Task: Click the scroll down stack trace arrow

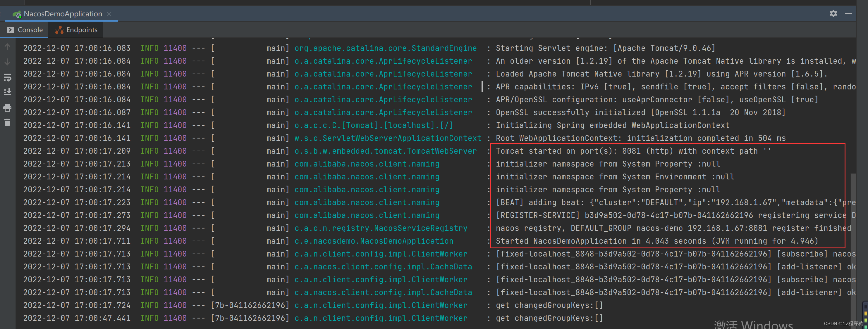Action: click(7, 62)
